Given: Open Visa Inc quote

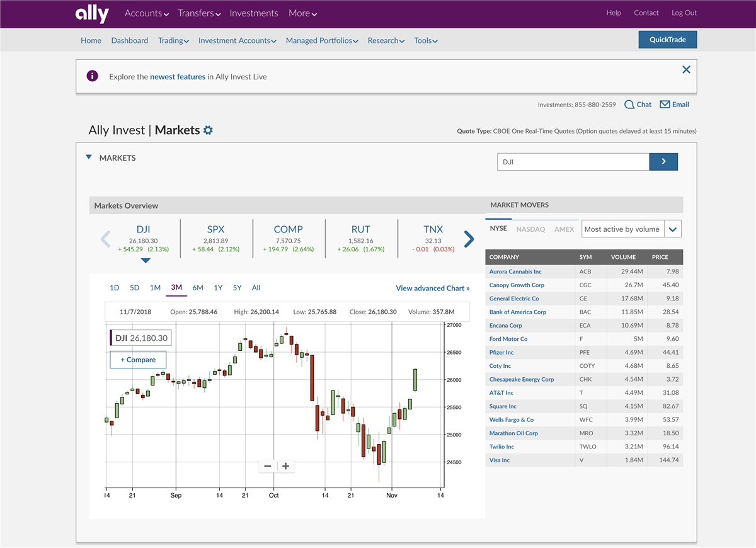Looking at the screenshot, I should pyautogui.click(x=500, y=460).
